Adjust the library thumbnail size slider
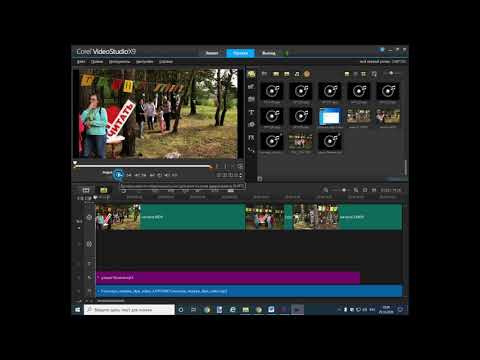Screen dimensions: 480x360 click(392, 73)
